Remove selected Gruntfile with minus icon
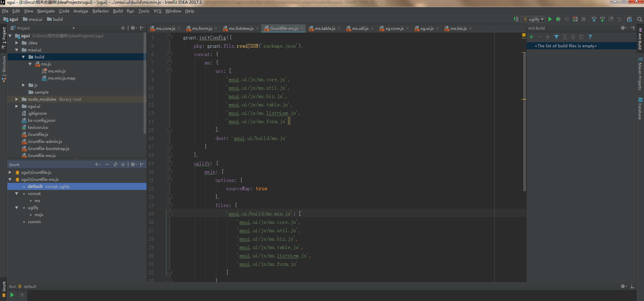 click(107, 165)
